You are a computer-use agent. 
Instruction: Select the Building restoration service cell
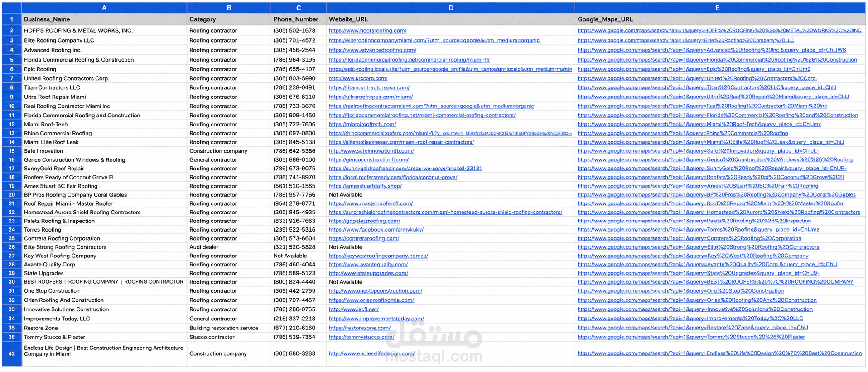click(229, 328)
